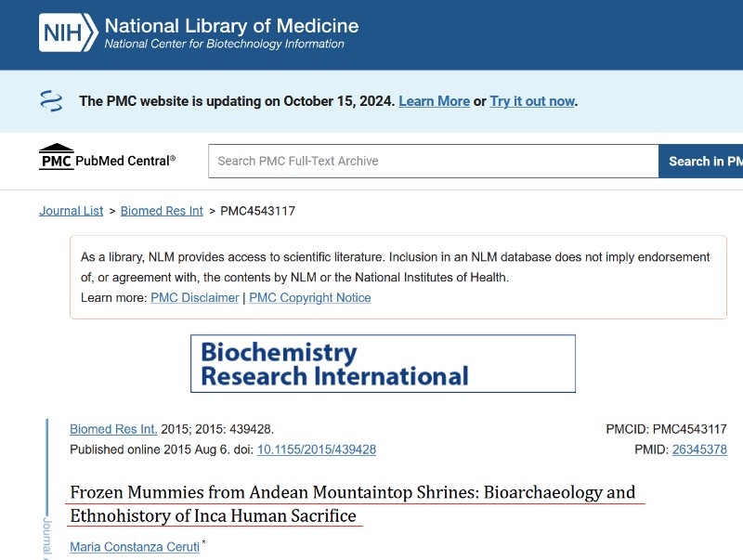Open PMID 26345378 link
Screen dimensions: 743x560
pyautogui.click(x=699, y=449)
